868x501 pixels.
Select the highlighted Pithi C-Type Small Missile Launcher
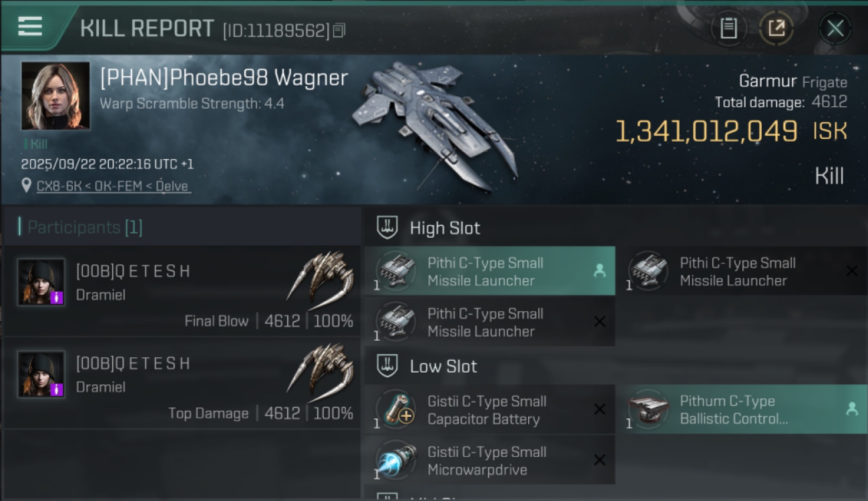[x=489, y=271]
